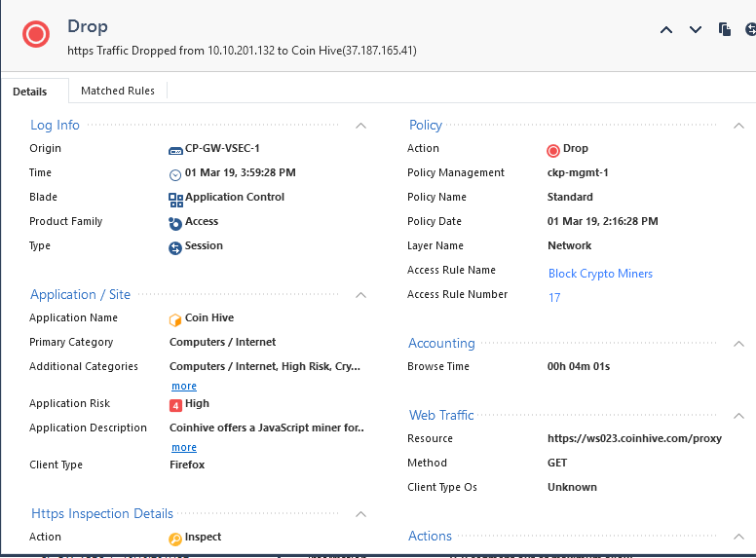The height and width of the screenshot is (558, 756).
Task: Collapse the Https Inspection Details section
Action: tap(360, 514)
